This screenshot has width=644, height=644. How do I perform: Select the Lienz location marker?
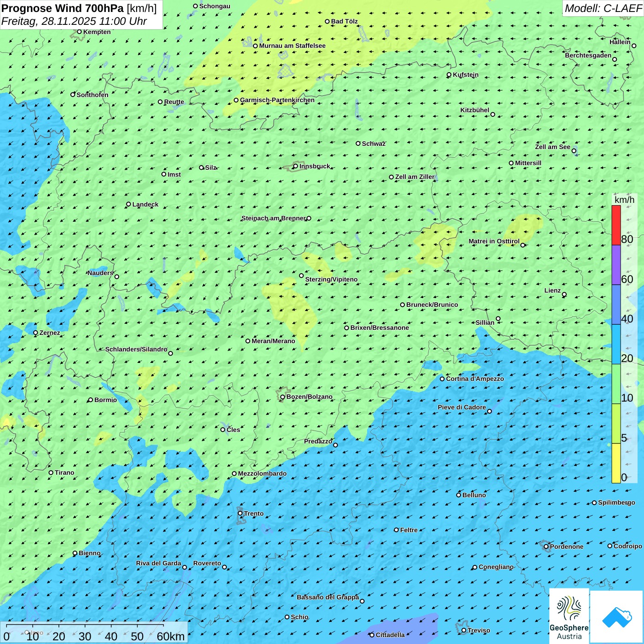pyautogui.click(x=564, y=294)
